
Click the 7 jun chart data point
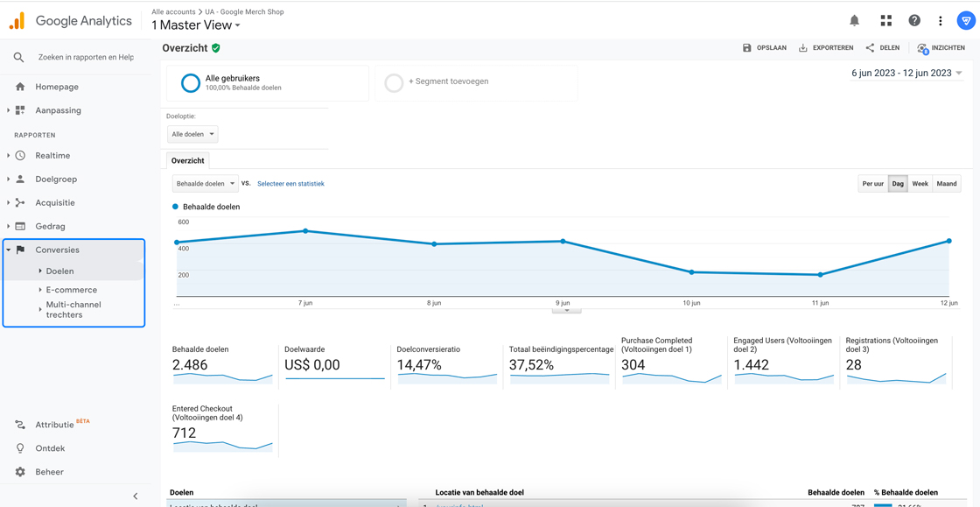click(x=305, y=230)
